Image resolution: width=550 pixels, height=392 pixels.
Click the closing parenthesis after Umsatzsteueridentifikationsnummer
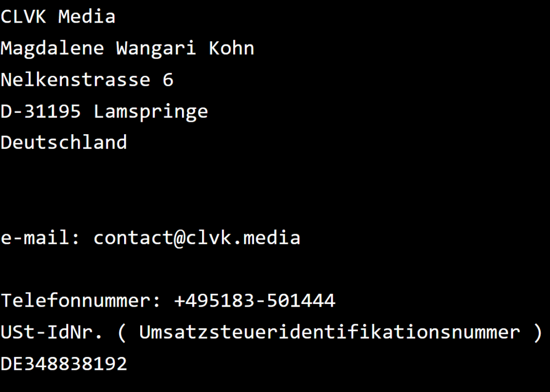coord(538,332)
